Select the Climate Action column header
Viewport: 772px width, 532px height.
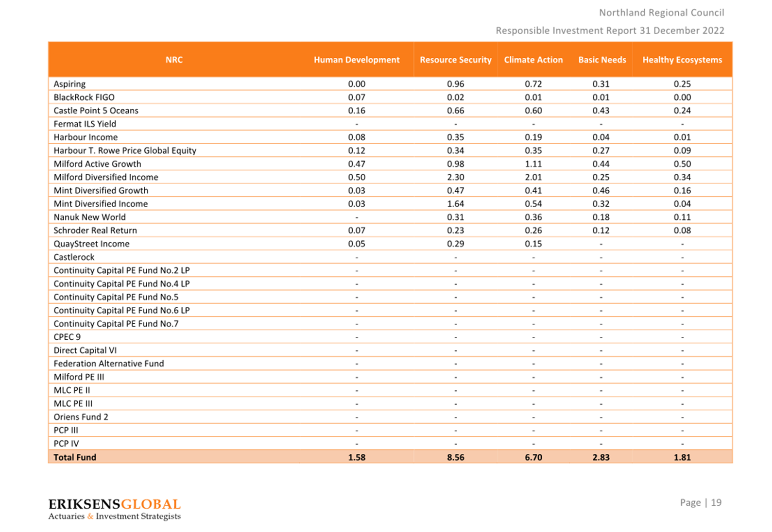pyautogui.click(x=533, y=60)
